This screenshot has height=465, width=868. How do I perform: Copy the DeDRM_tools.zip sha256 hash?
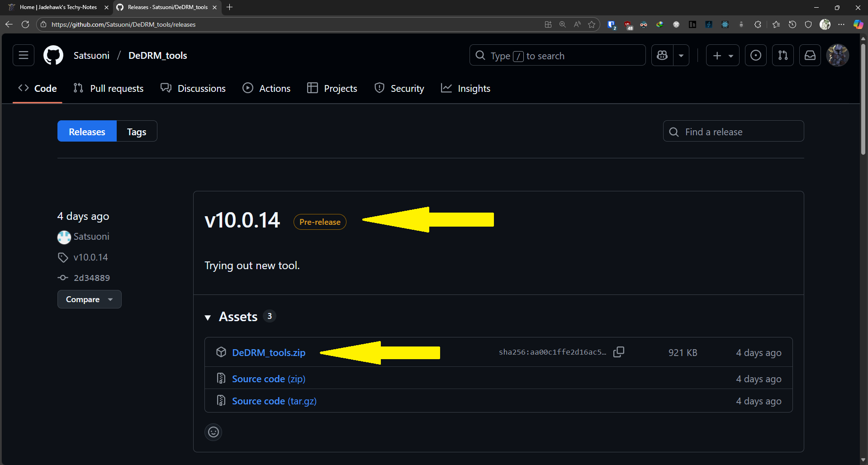[x=618, y=352]
